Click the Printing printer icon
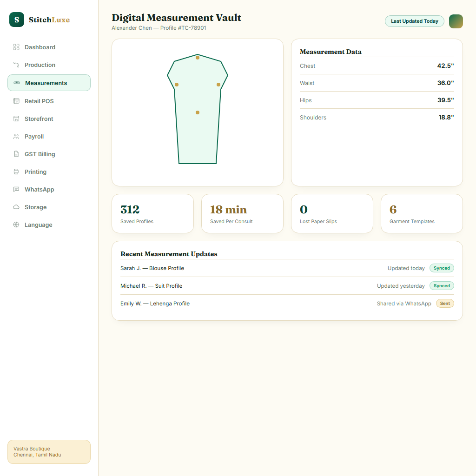The image size is (476, 476). (x=16, y=172)
